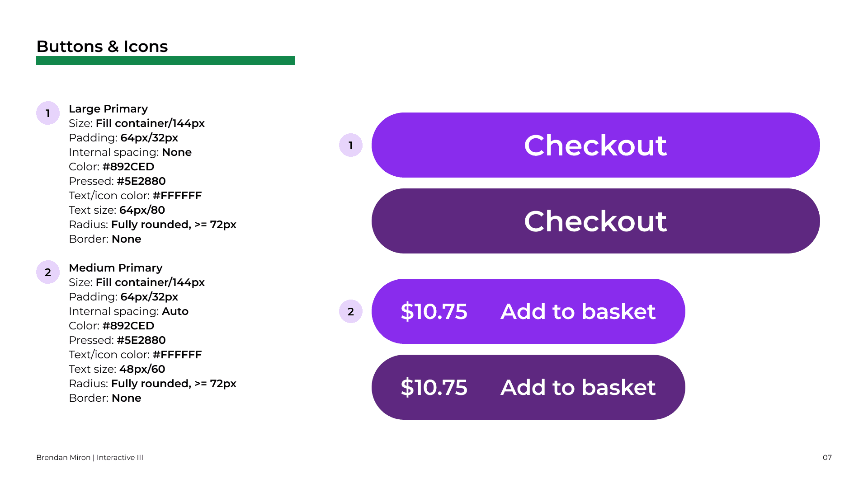Select the Buttons & Icons title
The width and height of the screenshot is (868, 488).
tap(102, 47)
